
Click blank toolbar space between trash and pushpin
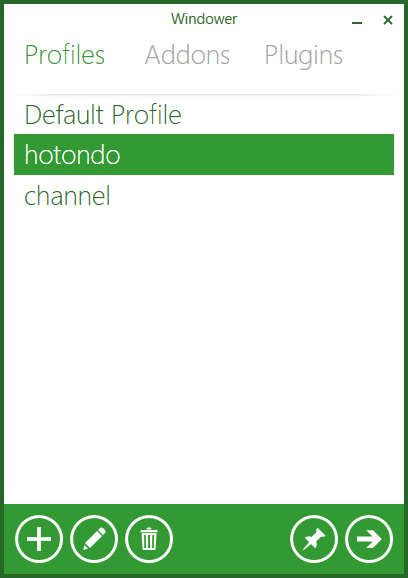coord(231,539)
